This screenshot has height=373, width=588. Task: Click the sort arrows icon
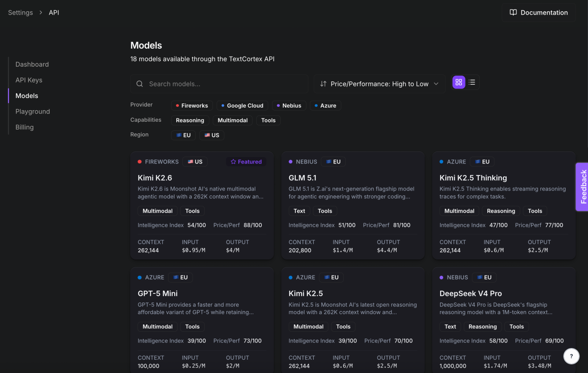(323, 84)
